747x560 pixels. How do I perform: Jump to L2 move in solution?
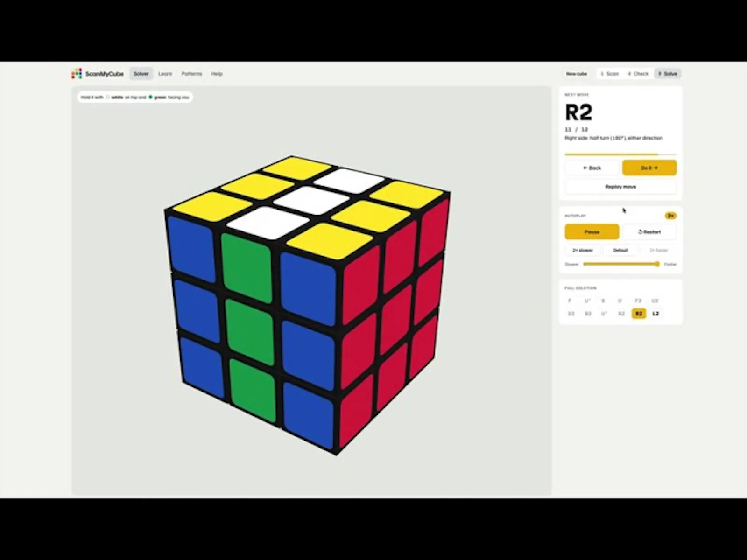click(x=655, y=314)
